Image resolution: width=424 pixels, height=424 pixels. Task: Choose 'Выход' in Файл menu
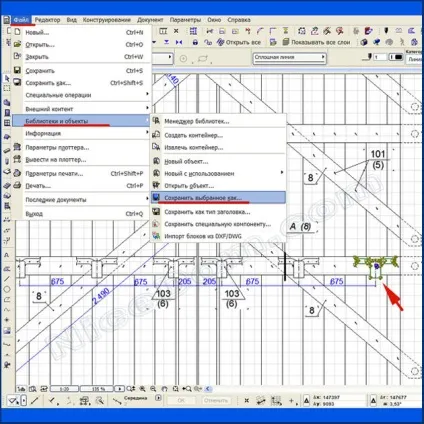82,214
